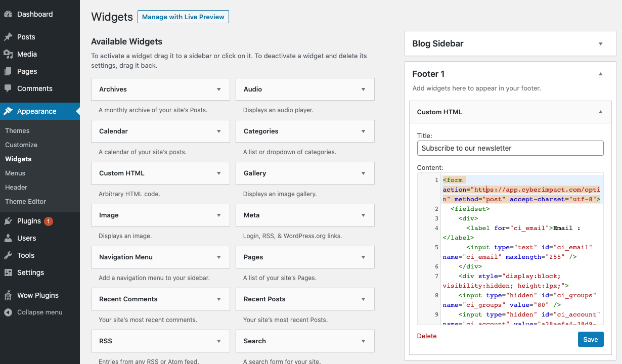Expand the Archives widget dropdown
Image resolution: width=622 pixels, height=364 pixels.
pyautogui.click(x=219, y=89)
